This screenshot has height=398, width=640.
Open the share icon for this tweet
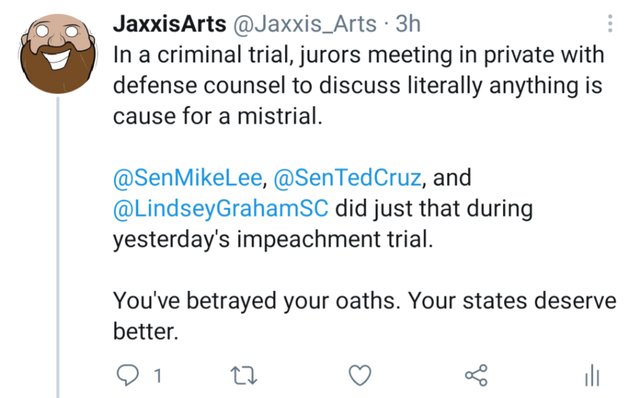tap(477, 375)
